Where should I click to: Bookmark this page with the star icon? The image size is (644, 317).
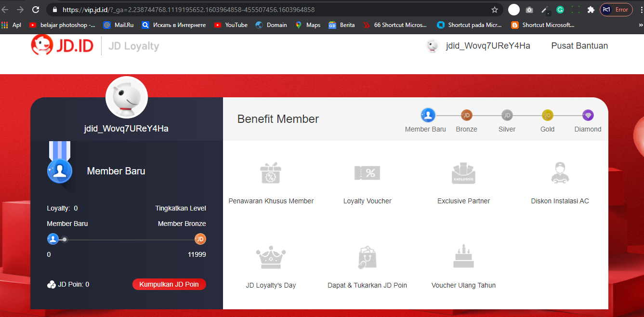495,10
